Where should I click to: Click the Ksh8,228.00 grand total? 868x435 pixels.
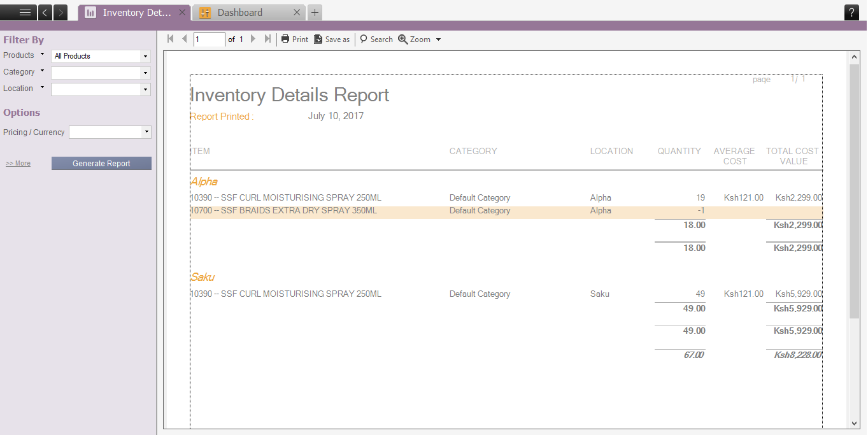pos(798,355)
